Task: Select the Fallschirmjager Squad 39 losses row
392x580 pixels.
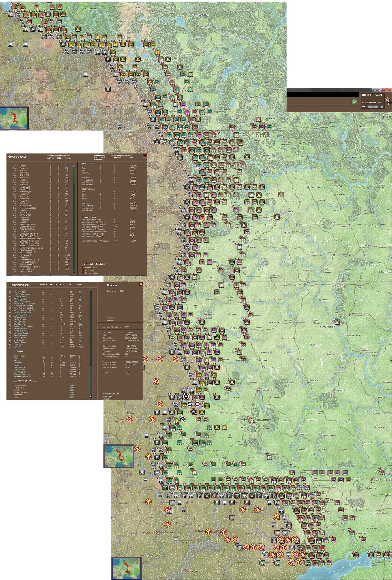Action: point(41,267)
